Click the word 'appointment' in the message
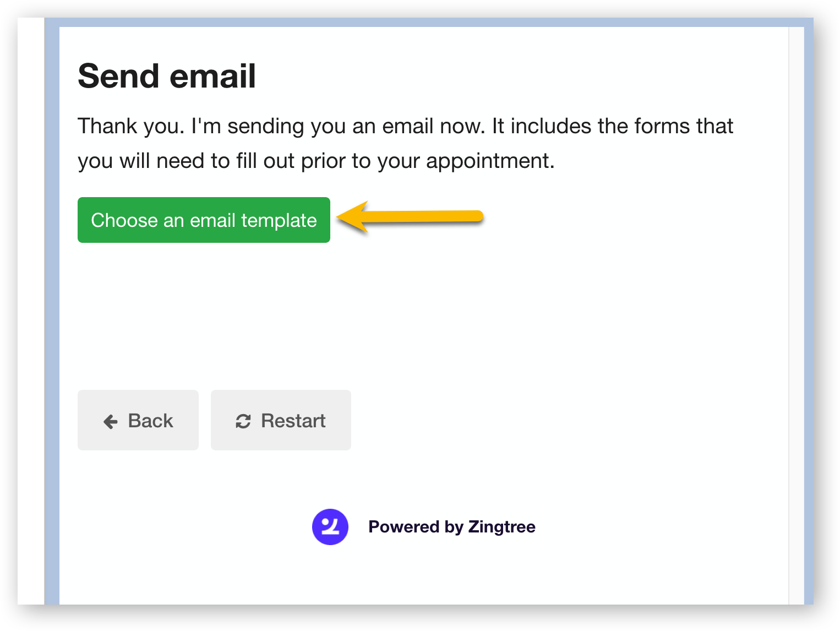 [x=488, y=161]
